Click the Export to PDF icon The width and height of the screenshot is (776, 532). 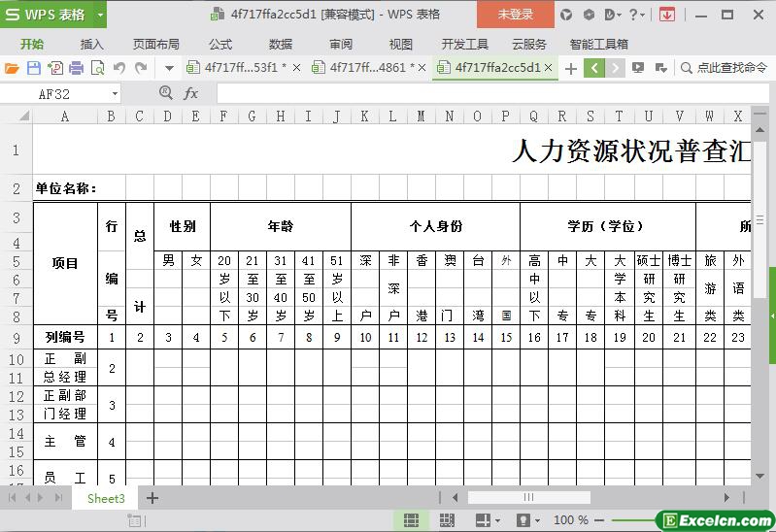click(x=54, y=68)
